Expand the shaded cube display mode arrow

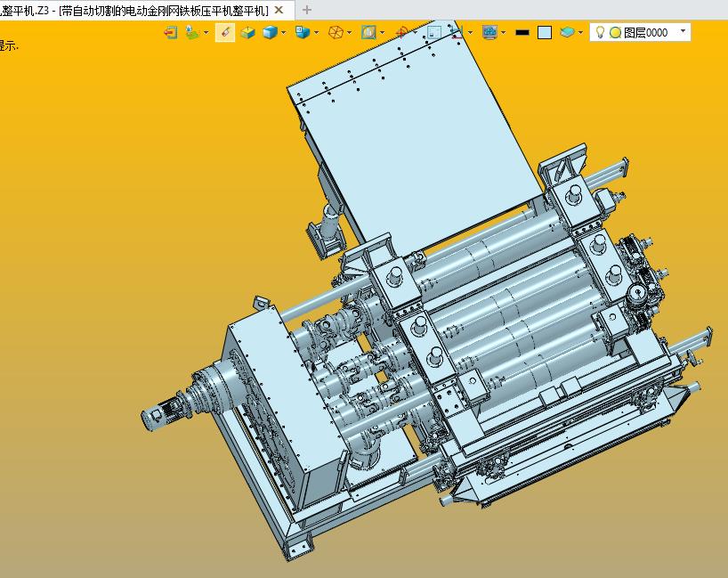(284, 33)
